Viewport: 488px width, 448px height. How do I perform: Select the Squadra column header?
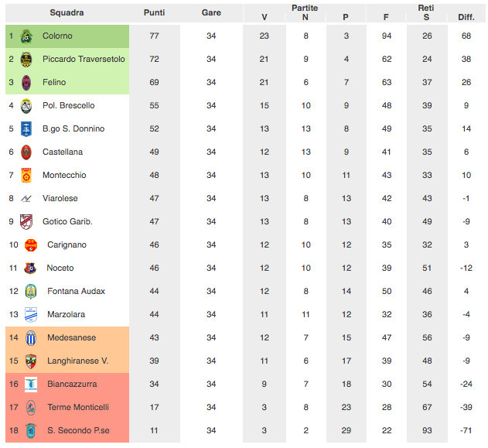pyautogui.click(x=67, y=12)
